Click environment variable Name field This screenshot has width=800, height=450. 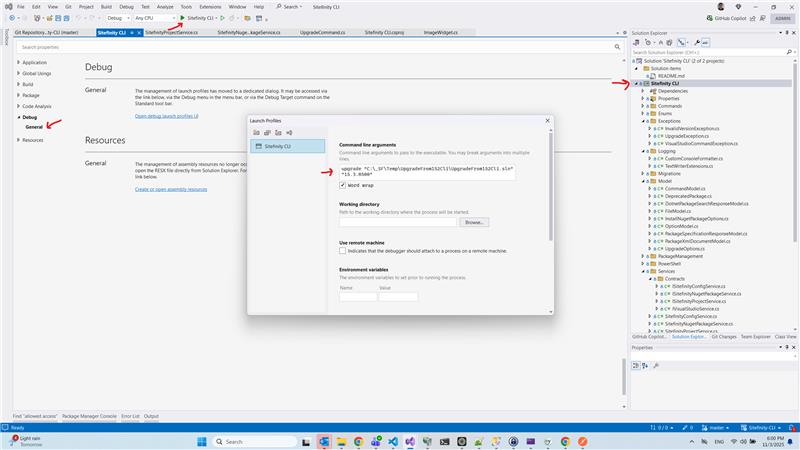(x=358, y=296)
